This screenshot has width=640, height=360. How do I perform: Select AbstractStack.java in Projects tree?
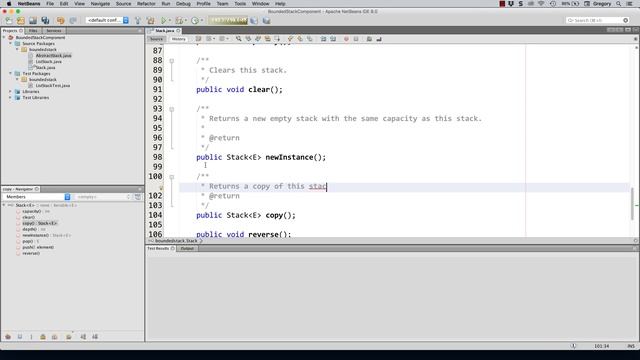(x=53, y=56)
